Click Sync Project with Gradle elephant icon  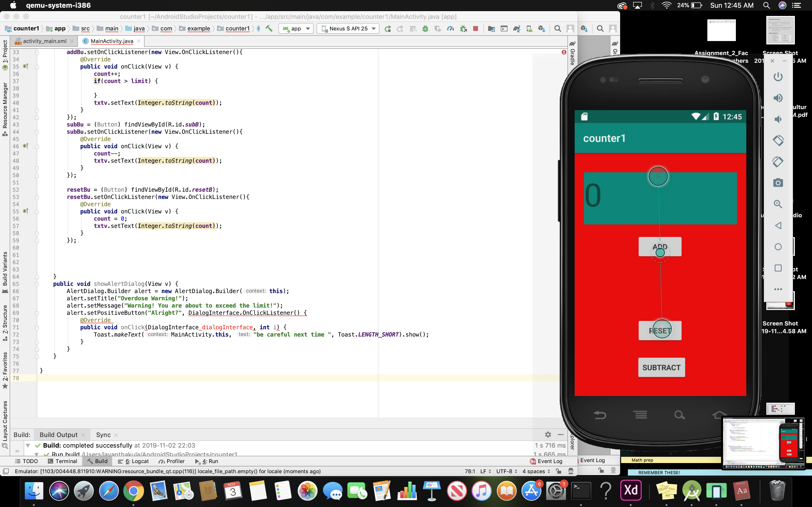(516, 28)
